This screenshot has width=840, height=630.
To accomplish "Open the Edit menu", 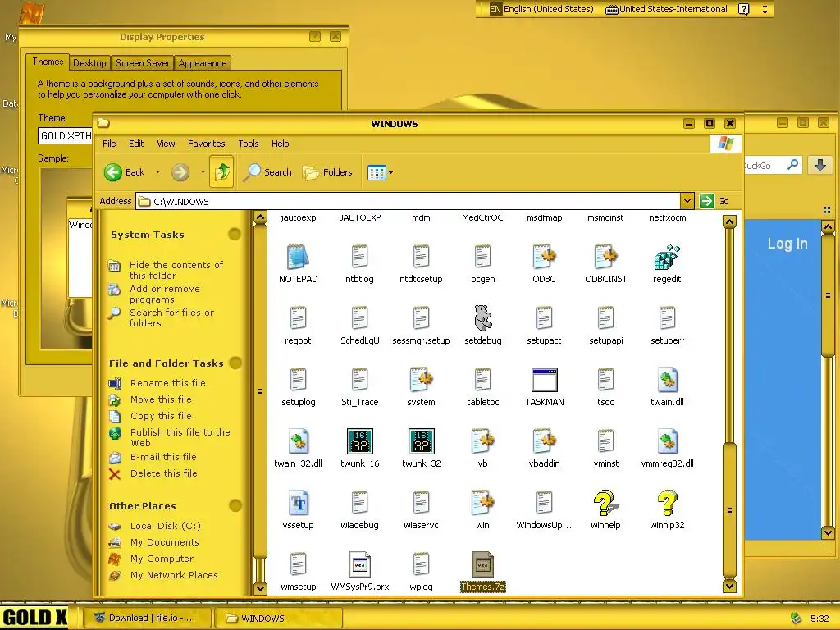I will (x=136, y=144).
